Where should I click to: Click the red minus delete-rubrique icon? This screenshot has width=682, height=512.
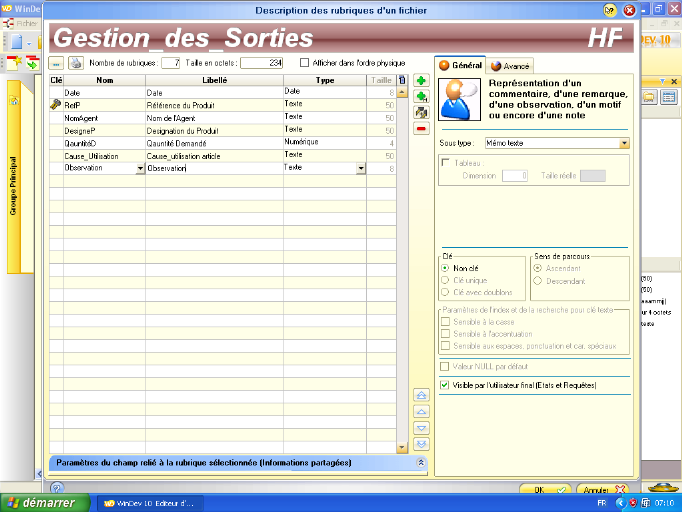click(421, 128)
